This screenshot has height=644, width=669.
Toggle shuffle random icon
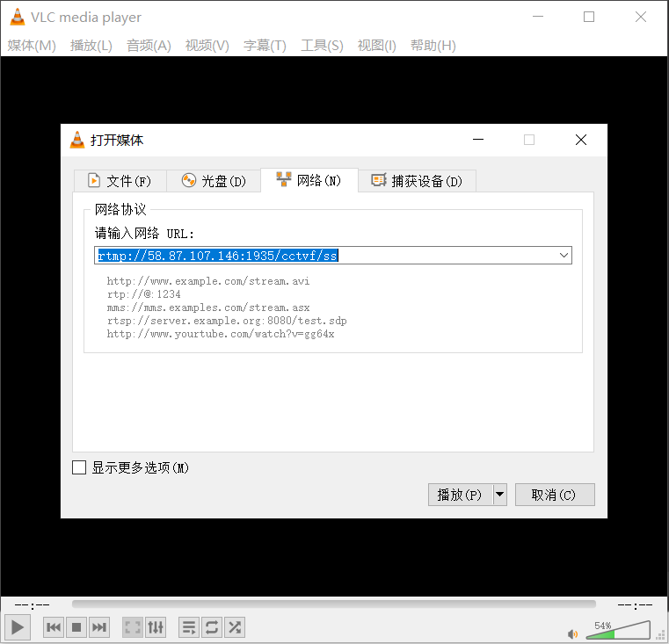[x=235, y=627]
